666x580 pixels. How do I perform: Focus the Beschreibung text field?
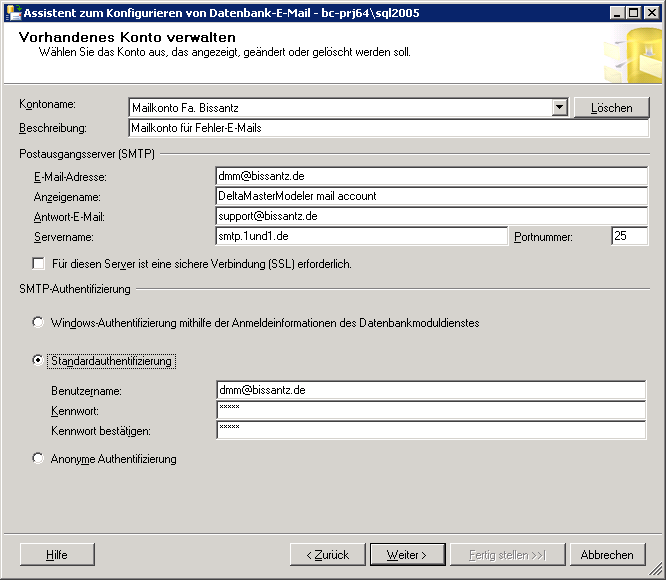pyautogui.click(x=389, y=128)
